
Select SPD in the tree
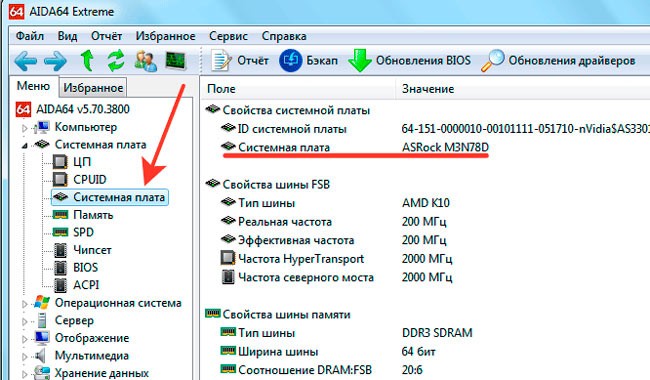point(83,232)
